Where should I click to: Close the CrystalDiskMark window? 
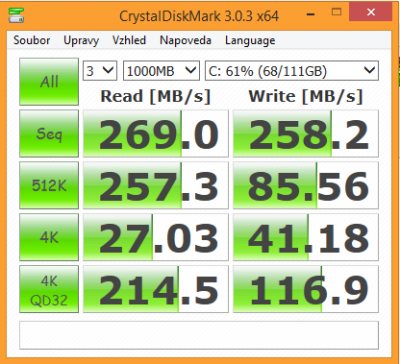point(371,13)
